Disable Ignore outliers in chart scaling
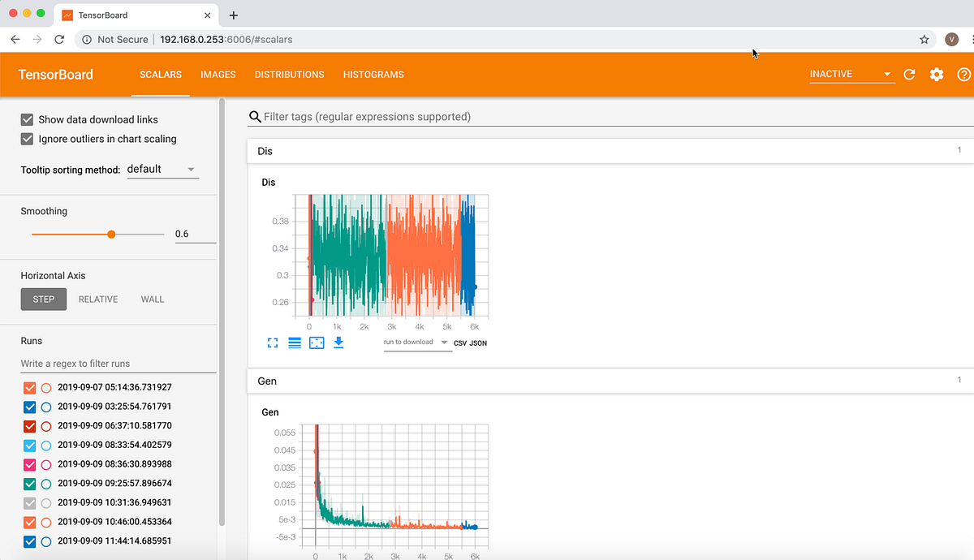 point(27,139)
